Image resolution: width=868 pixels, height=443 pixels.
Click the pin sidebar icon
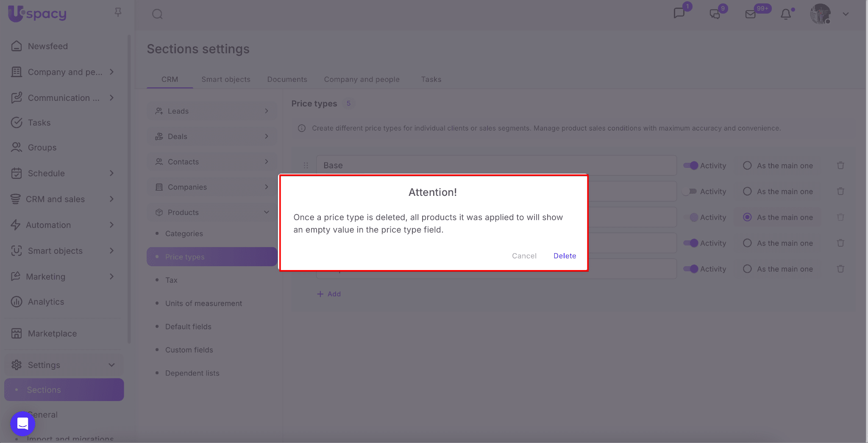(x=118, y=12)
